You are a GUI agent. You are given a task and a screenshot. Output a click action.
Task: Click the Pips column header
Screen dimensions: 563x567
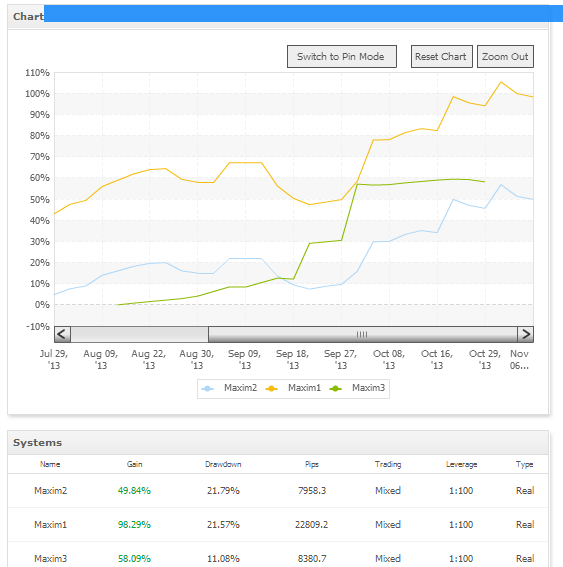tap(312, 464)
